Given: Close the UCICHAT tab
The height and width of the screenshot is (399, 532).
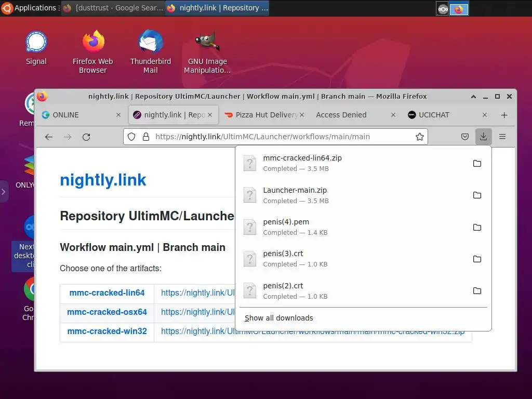Looking at the screenshot, I should pos(485,115).
